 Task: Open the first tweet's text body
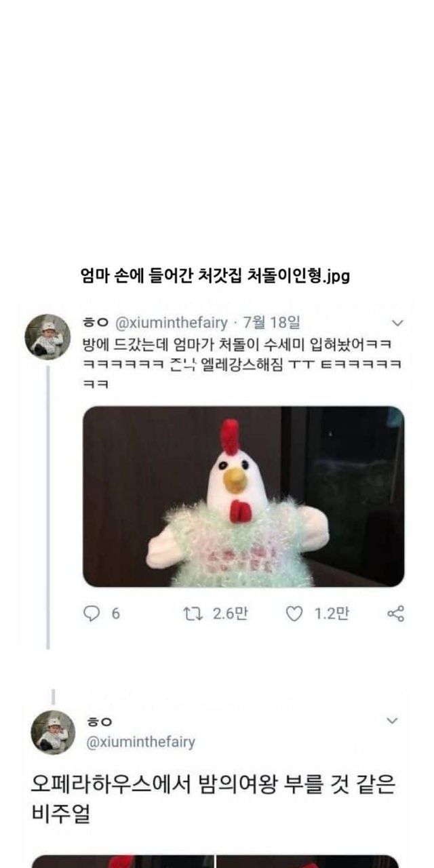pos(243,362)
